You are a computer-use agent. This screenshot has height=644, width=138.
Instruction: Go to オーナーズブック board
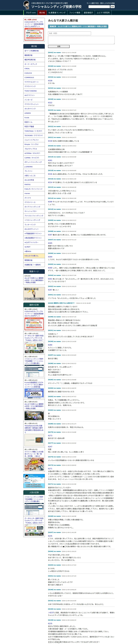tap(34, 64)
